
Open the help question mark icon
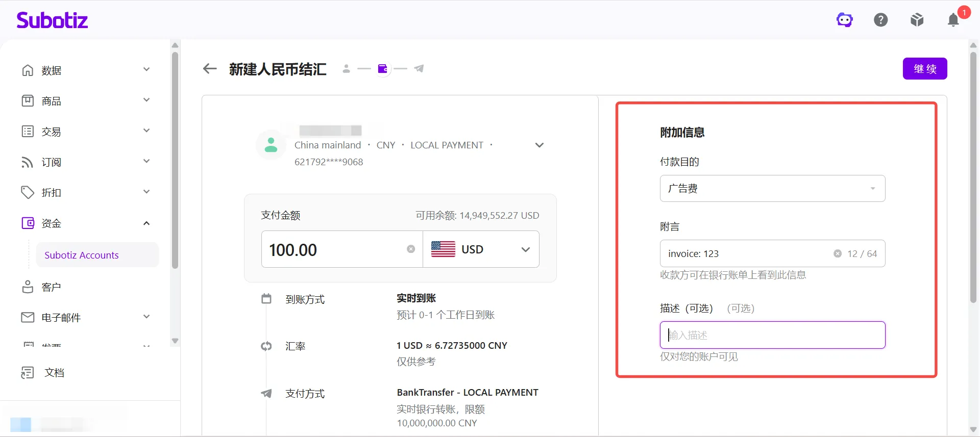[880, 20]
